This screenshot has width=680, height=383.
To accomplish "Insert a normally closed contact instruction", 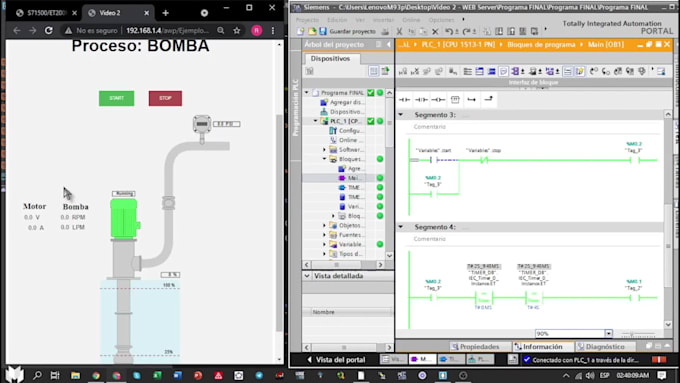I will coord(421,100).
